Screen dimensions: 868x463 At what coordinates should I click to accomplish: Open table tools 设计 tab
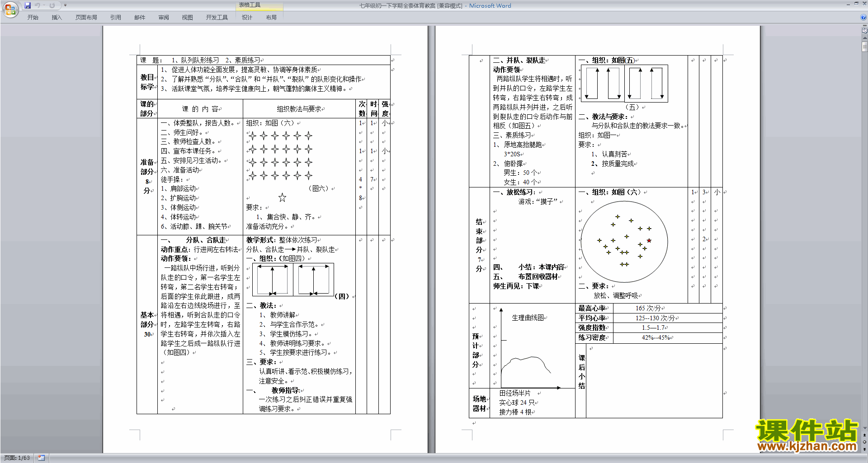pyautogui.click(x=247, y=18)
